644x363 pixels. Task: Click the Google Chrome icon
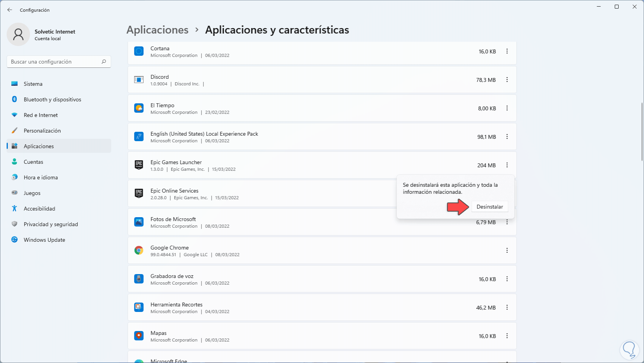(x=139, y=250)
